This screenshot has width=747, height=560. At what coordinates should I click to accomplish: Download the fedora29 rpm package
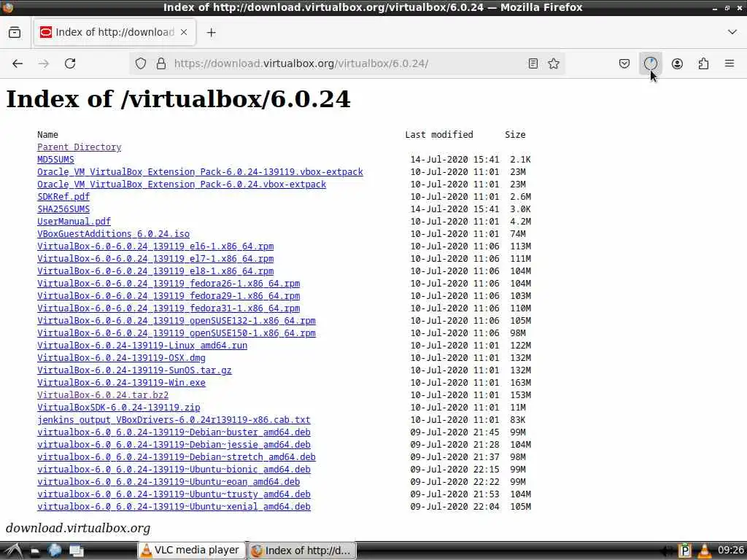tap(169, 296)
